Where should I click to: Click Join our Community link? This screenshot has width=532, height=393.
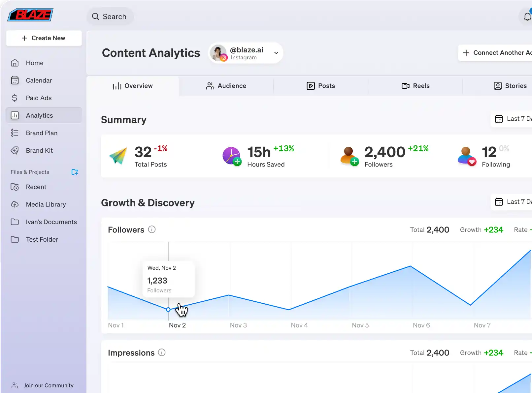click(x=49, y=385)
